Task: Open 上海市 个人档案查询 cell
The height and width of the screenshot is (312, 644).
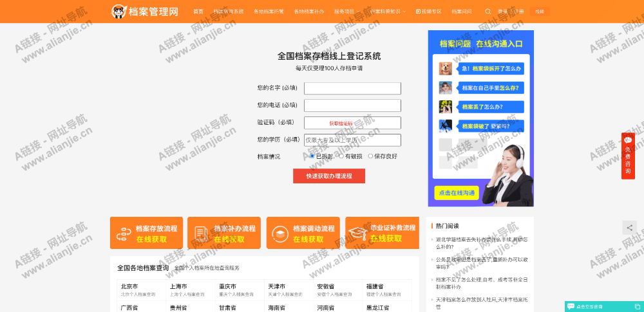Action: click(x=191, y=290)
